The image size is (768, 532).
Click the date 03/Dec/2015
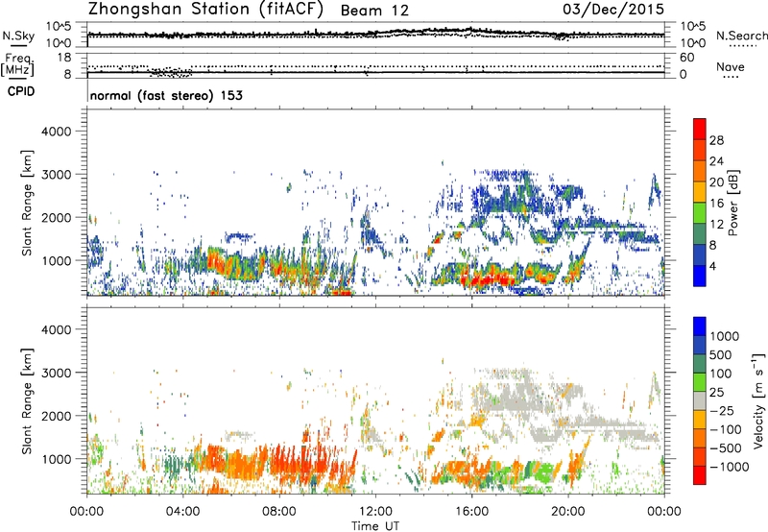(613, 10)
